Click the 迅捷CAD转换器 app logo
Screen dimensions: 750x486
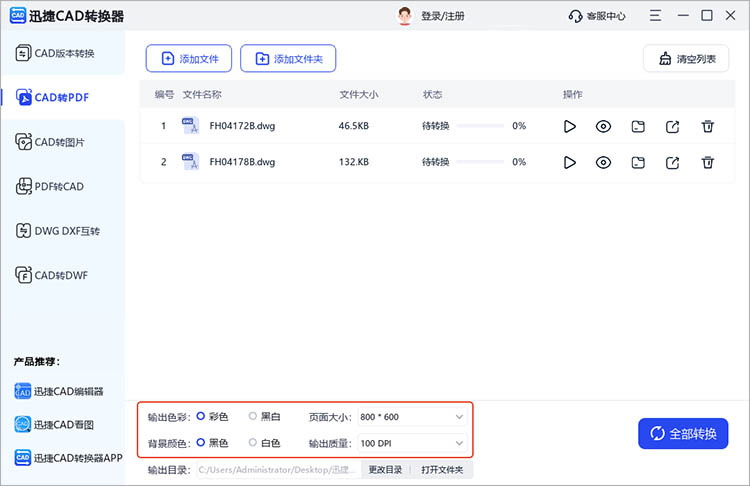click(18, 15)
